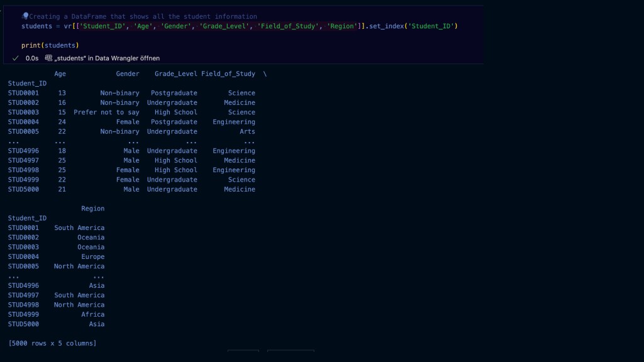Click the students variable before the equals sign
Viewport: 644px width, 362px height.
[x=36, y=26]
